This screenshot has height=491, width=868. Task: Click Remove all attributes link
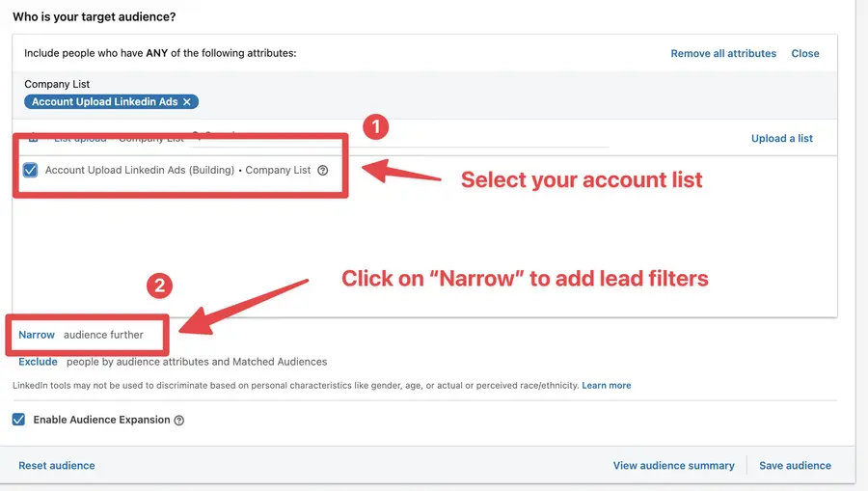pos(723,54)
